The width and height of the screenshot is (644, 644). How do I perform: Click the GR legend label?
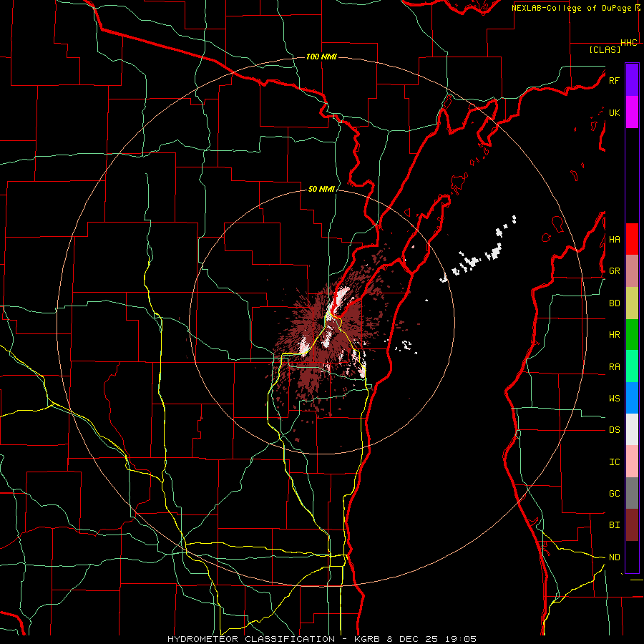[x=614, y=271]
